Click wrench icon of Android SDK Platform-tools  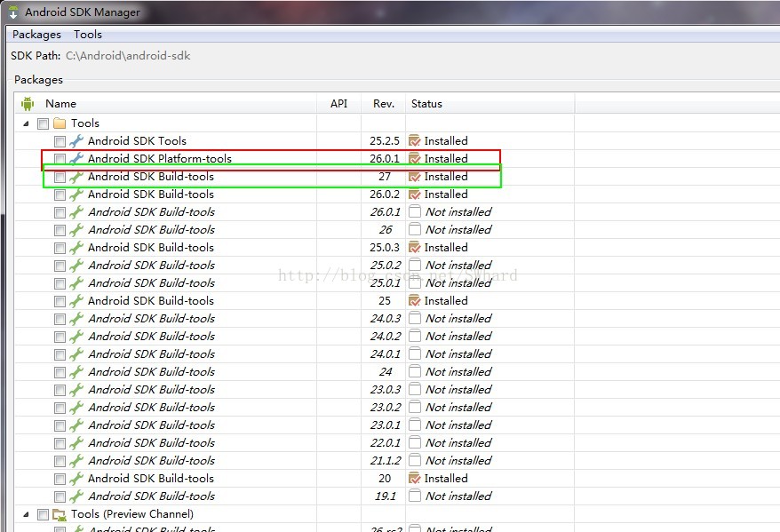pos(76,159)
